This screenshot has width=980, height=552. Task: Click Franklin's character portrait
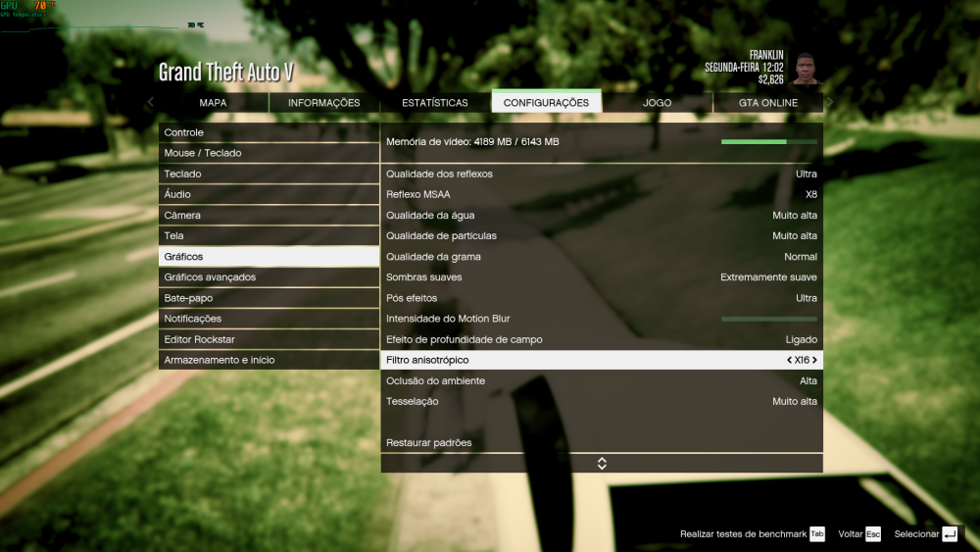point(805,68)
